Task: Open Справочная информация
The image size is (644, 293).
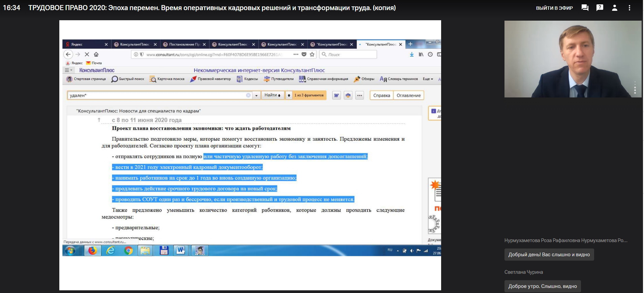Action: (324, 79)
